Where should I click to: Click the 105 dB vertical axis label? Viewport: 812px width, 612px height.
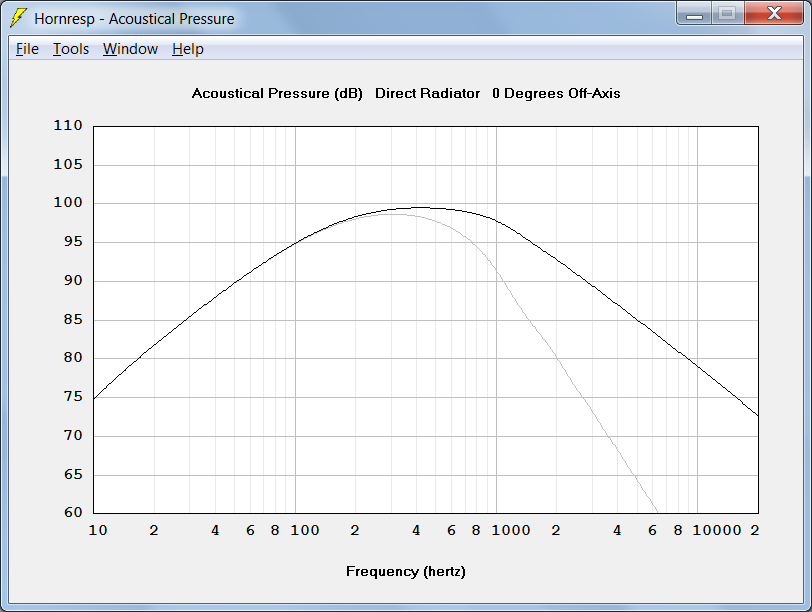(68, 164)
